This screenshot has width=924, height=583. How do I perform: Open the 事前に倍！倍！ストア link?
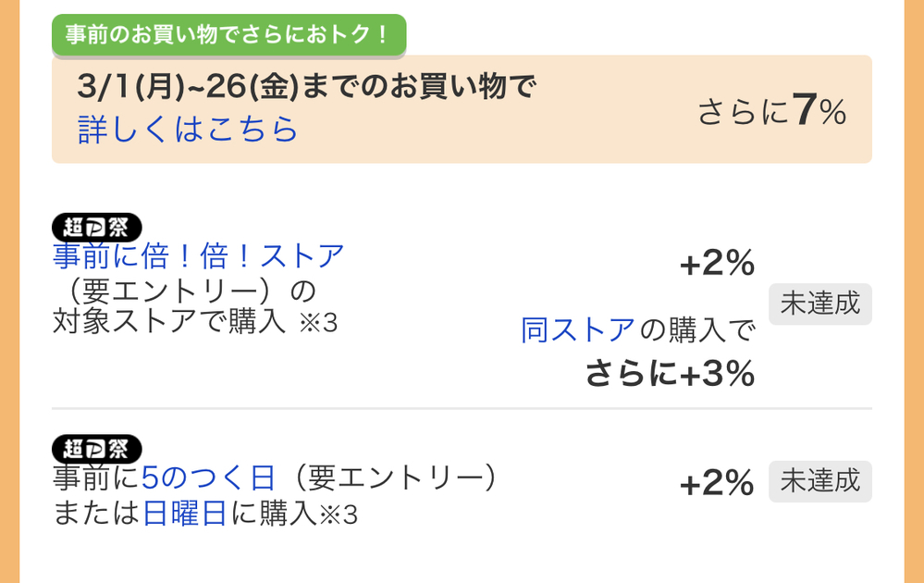[199, 255]
